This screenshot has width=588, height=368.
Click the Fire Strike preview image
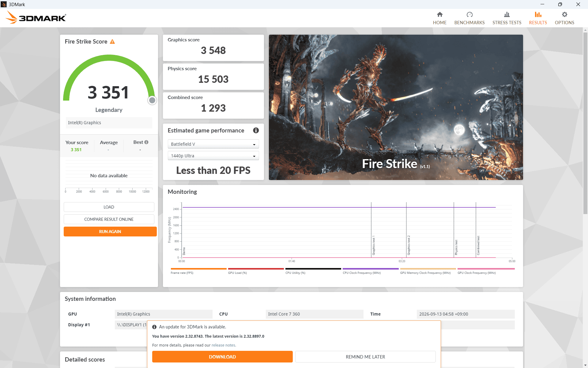tap(396, 107)
